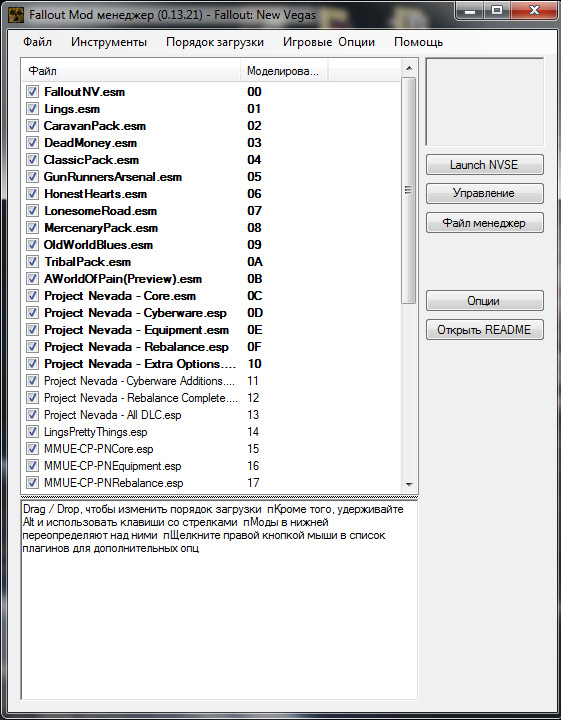Close the Fallout Mod Manager window
Viewport: 561px width, 720px height.
pos(534,10)
